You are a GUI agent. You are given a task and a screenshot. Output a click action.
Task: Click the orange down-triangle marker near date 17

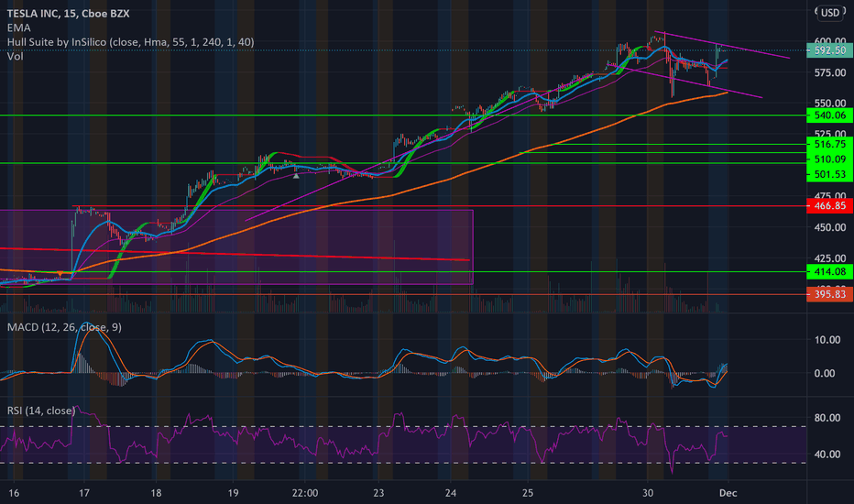coord(60,273)
